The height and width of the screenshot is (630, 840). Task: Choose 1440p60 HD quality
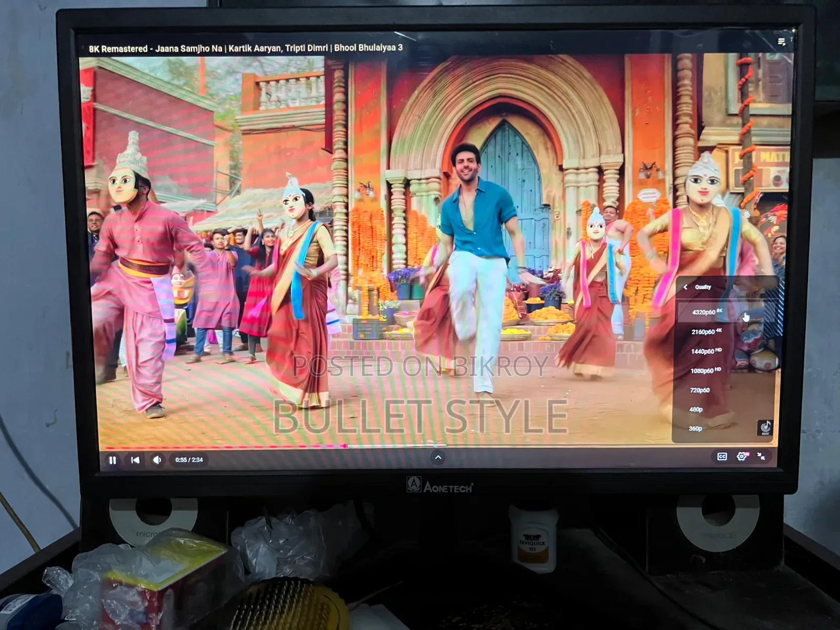tap(724, 351)
